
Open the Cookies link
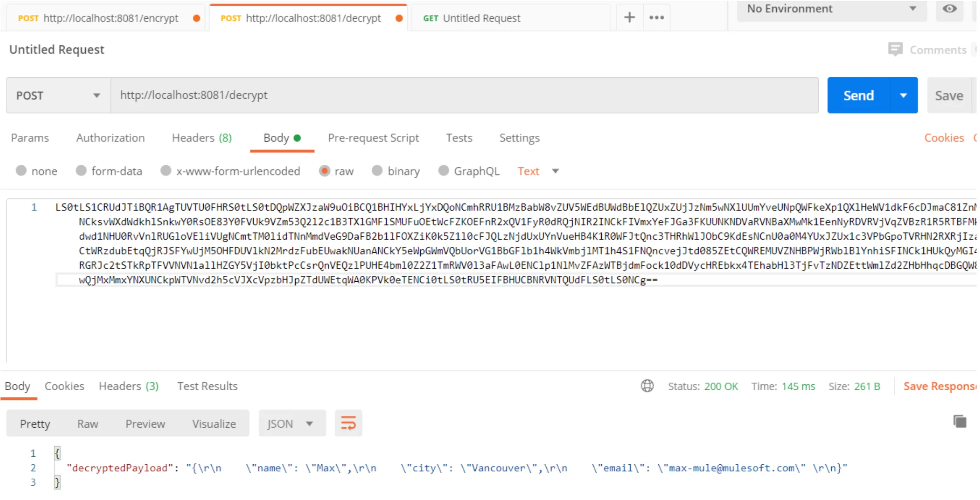944,137
